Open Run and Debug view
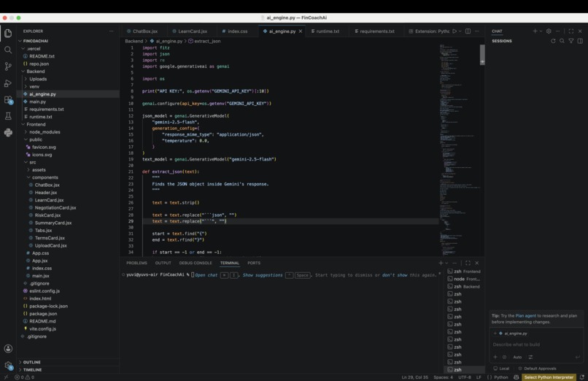The height and width of the screenshot is (381, 588). coord(8,83)
